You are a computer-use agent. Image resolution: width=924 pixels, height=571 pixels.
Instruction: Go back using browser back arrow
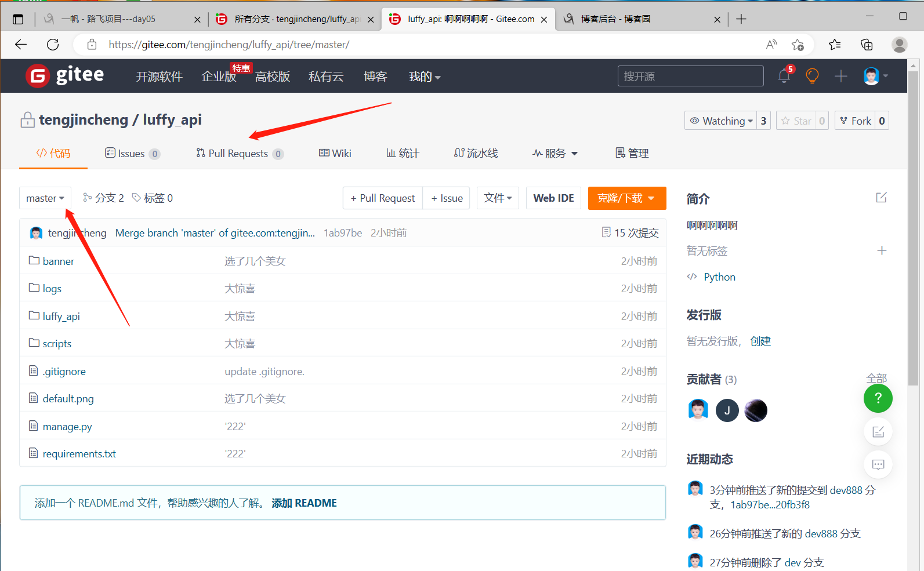[21, 45]
